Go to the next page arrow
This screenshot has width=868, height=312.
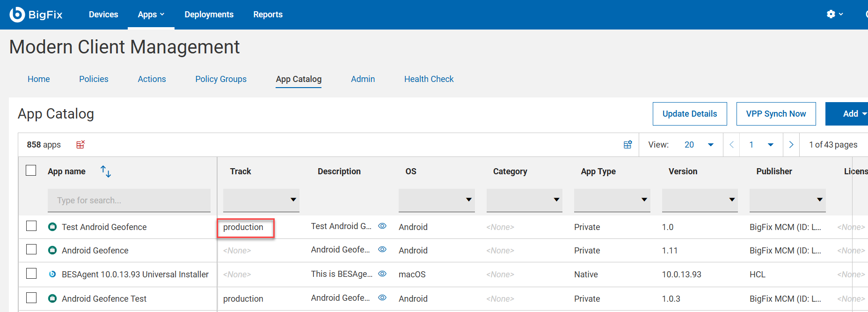pyautogui.click(x=791, y=145)
